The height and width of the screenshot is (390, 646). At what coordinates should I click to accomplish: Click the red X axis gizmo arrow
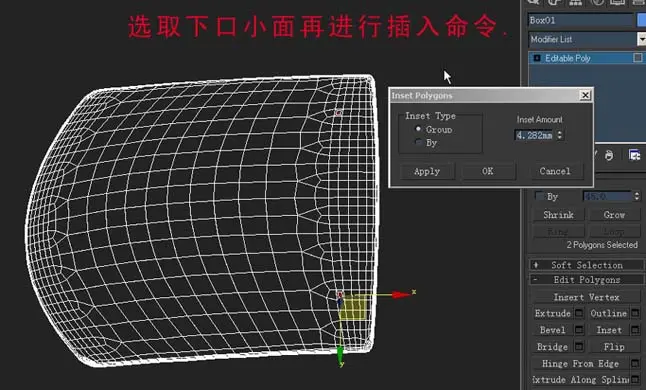(x=400, y=294)
